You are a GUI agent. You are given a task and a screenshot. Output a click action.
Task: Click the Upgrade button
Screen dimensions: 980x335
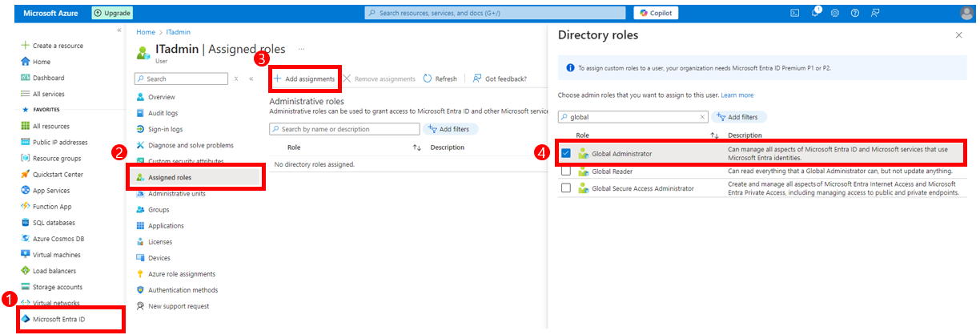coord(112,13)
